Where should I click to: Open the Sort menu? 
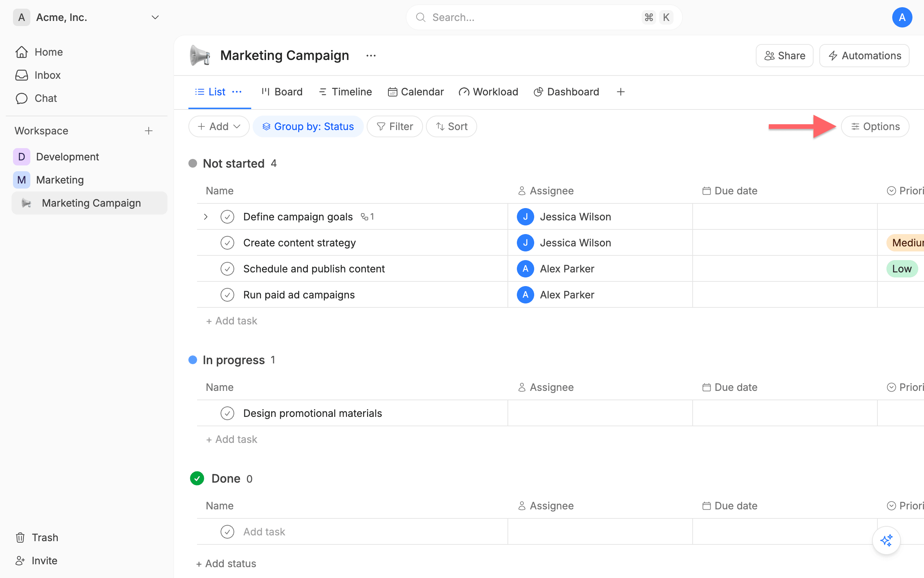[x=451, y=126]
